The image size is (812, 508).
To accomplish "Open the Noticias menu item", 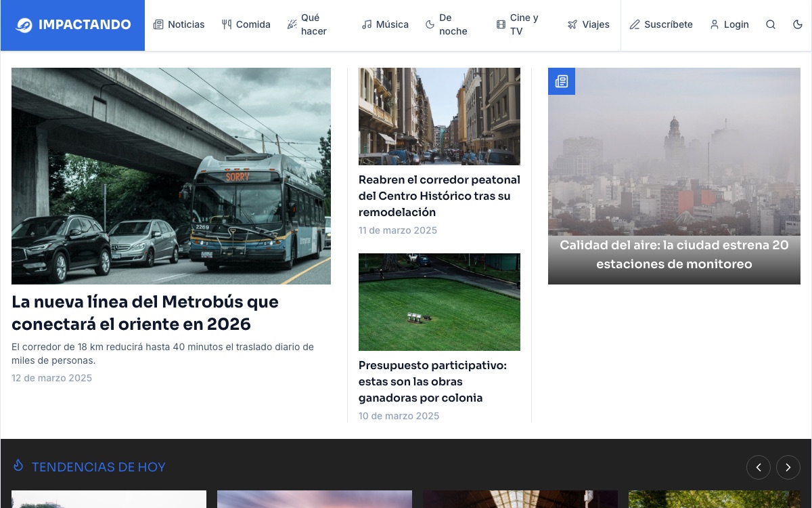I will pos(179,24).
